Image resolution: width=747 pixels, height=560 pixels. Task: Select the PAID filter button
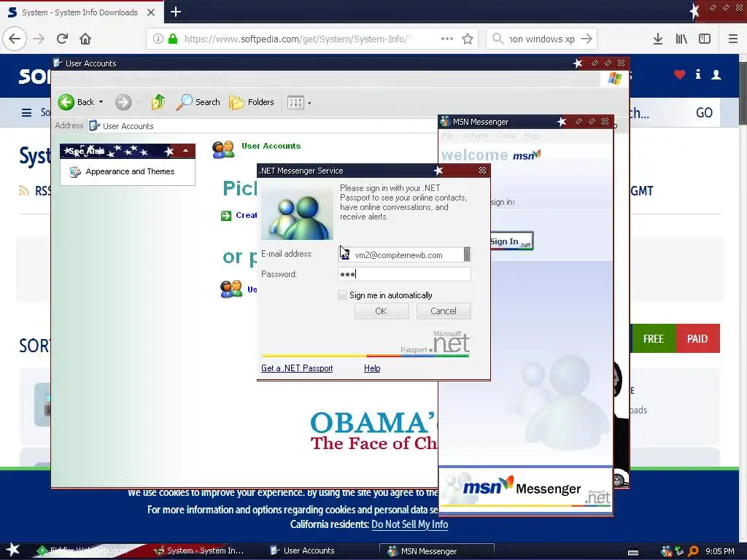tap(697, 338)
